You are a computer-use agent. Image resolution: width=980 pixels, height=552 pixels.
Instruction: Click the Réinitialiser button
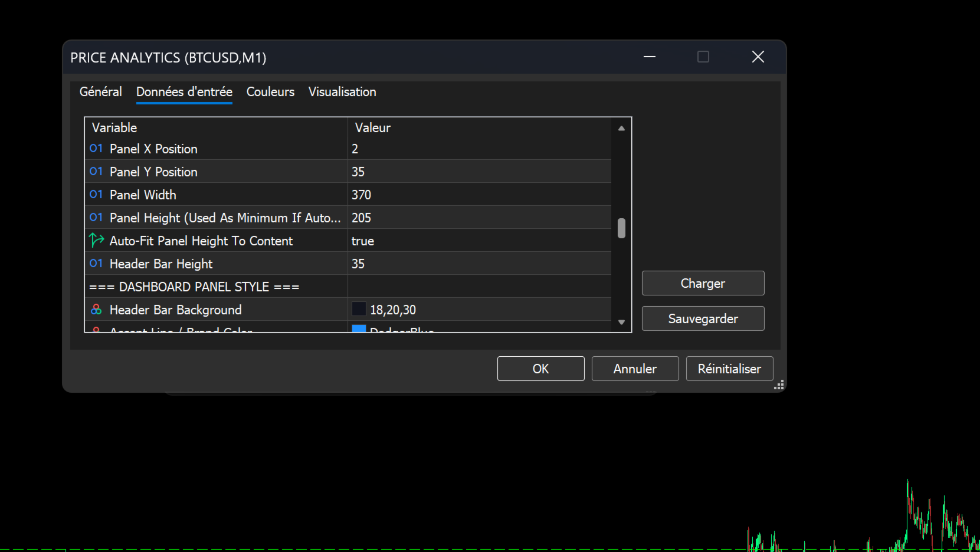point(729,369)
